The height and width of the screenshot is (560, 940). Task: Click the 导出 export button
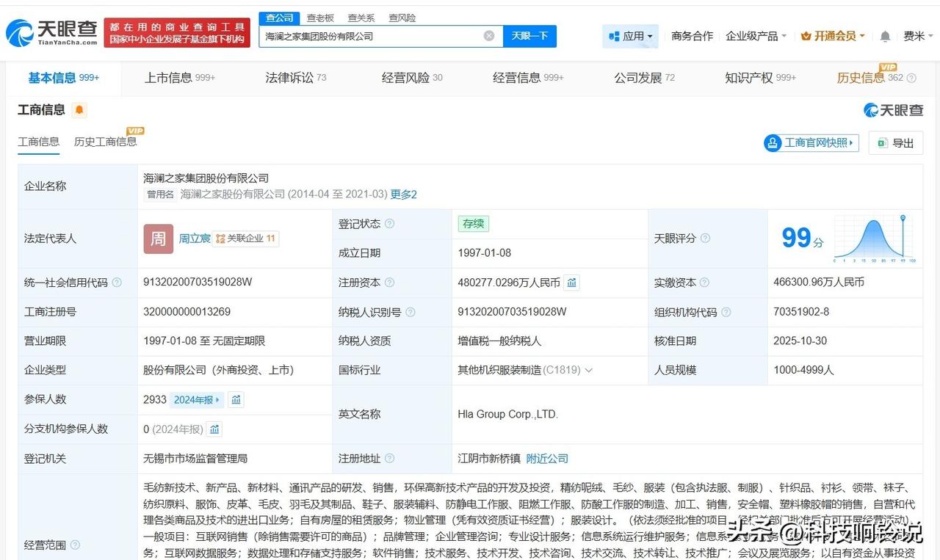tap(895, 143)
